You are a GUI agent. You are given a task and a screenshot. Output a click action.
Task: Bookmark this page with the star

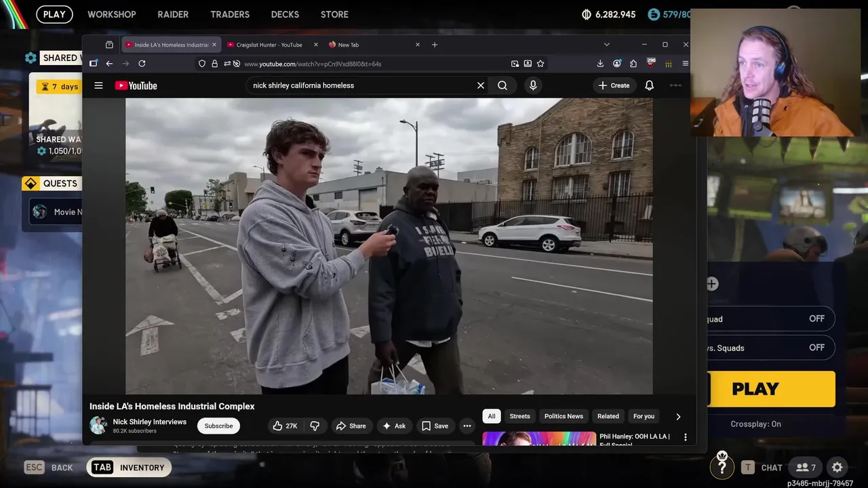[x=540, y=64]
